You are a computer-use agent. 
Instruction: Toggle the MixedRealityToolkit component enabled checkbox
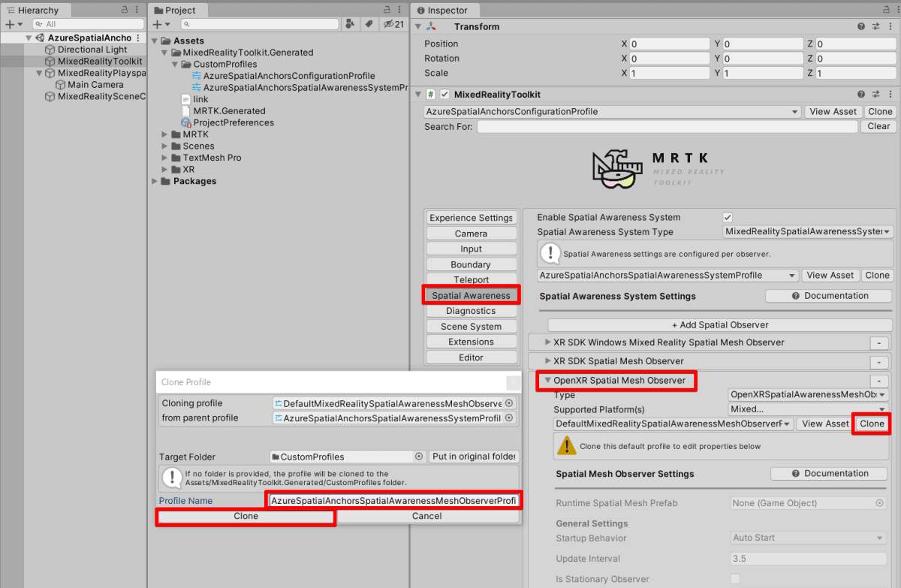(444, 95)
